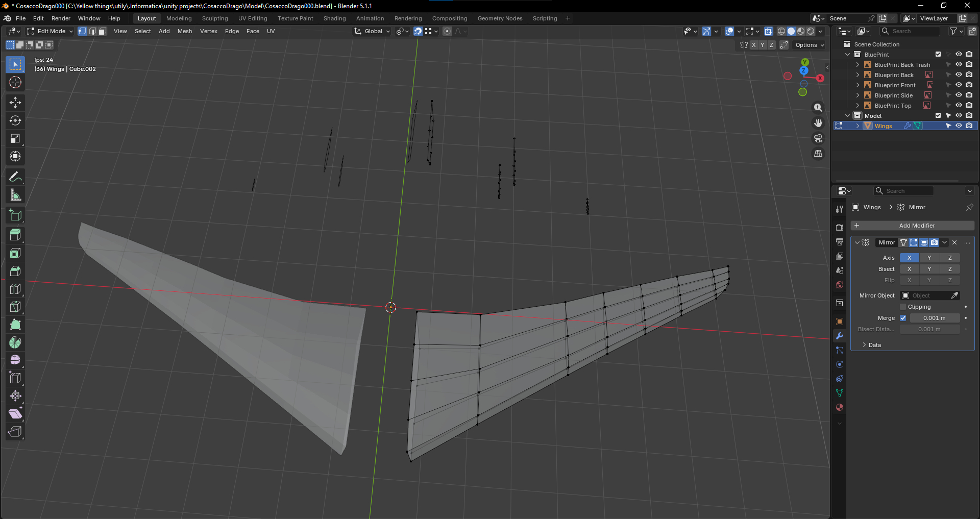The width and height of the screenshot is (980, 519).
Task: Uncheck the Merge checkbox
Action: pyautogui.click(x=903, y=318)
